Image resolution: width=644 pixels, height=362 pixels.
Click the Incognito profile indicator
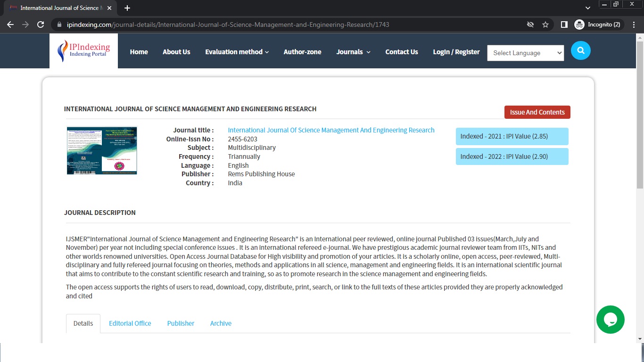tap(598, 25)
